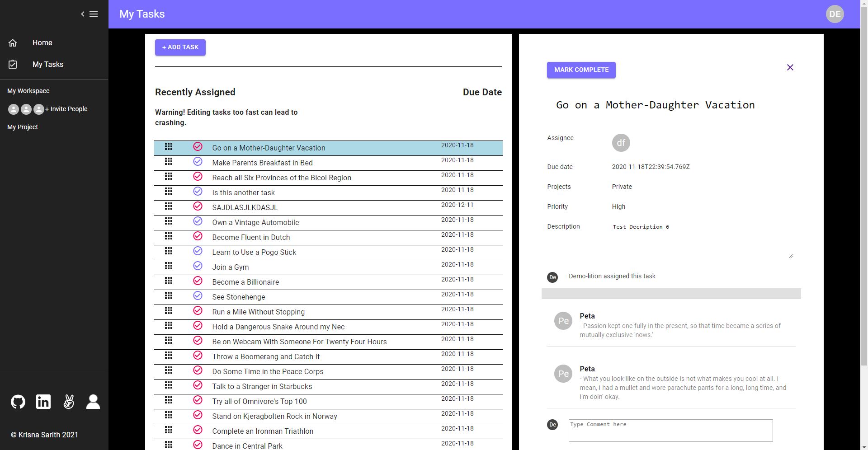Screen dimensions: 868x450
Task: Click the drag handle for Join a Gym
Action: (x=169, y=266)
